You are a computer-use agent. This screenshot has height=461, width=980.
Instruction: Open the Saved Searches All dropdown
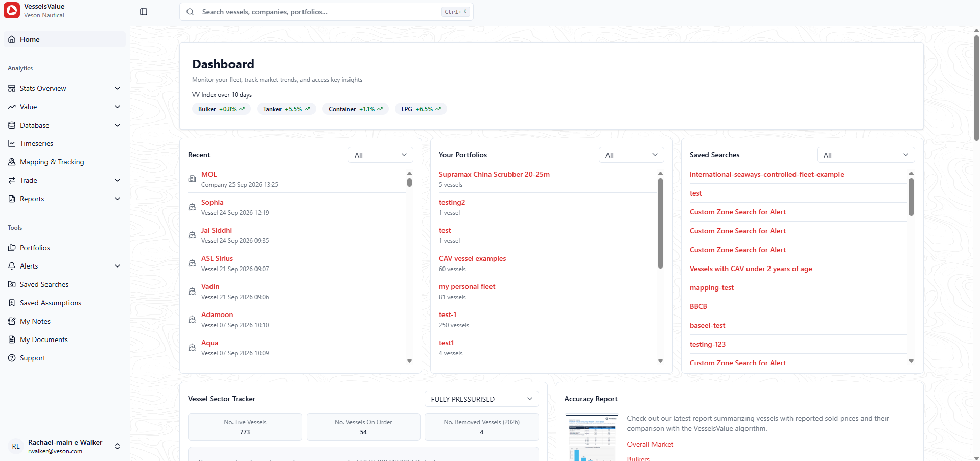tap(866, 155)
